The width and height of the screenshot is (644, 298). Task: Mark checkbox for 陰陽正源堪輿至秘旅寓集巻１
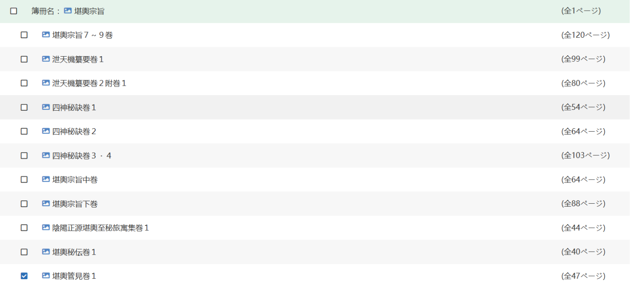tap(24, 228)
